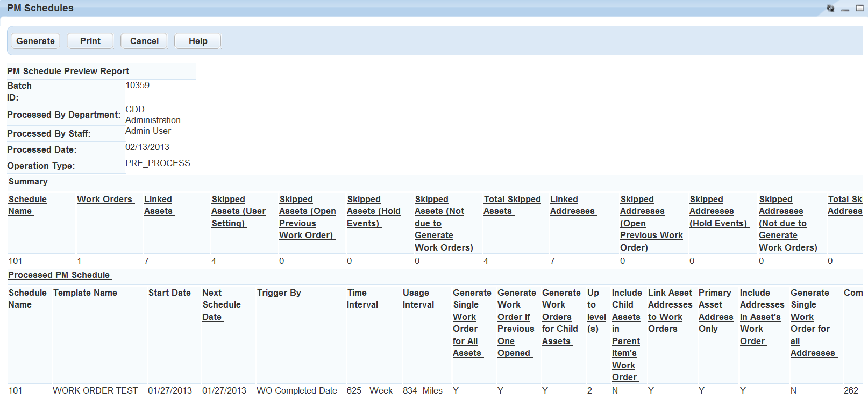This screenshot has width=868, height=399.
Task: Cancel the PM schedule preview
Action: tap(144, 41)
